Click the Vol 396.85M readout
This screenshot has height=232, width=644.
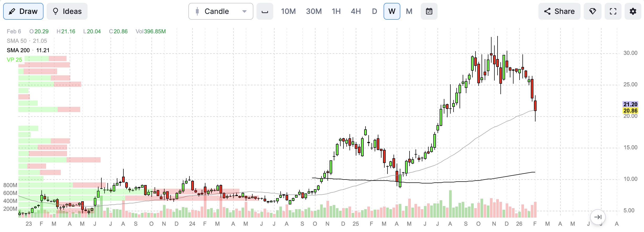tap(151, 31)
